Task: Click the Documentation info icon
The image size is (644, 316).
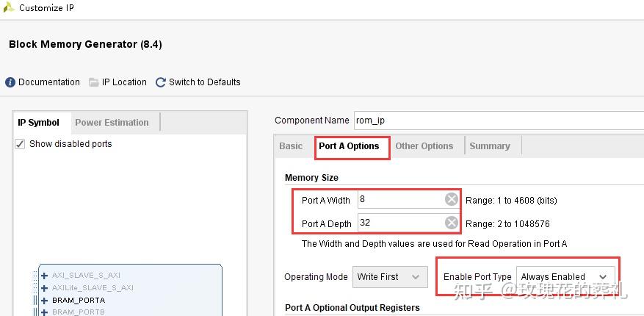Action: [10, 82]
